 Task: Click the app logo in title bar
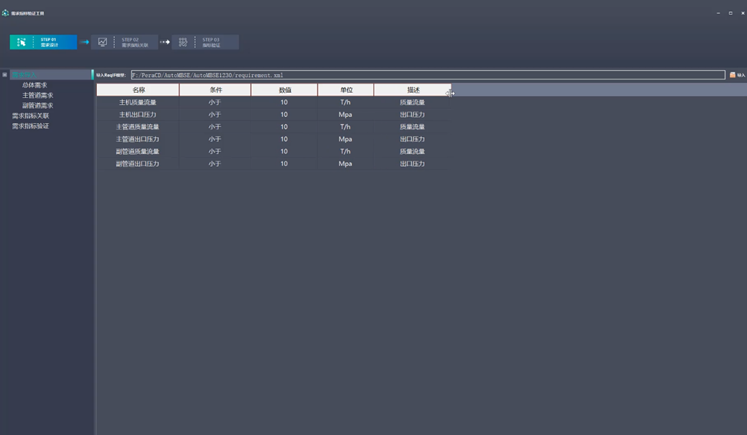point(5,13)
